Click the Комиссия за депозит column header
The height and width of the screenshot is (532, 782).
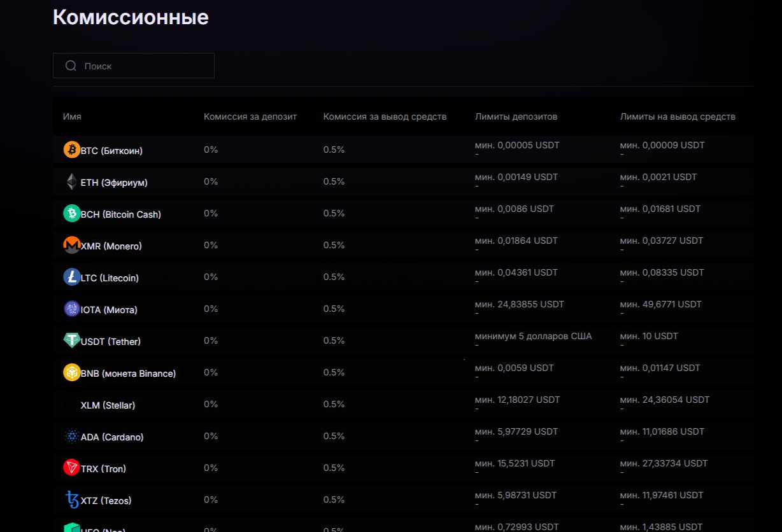(250, 117)
